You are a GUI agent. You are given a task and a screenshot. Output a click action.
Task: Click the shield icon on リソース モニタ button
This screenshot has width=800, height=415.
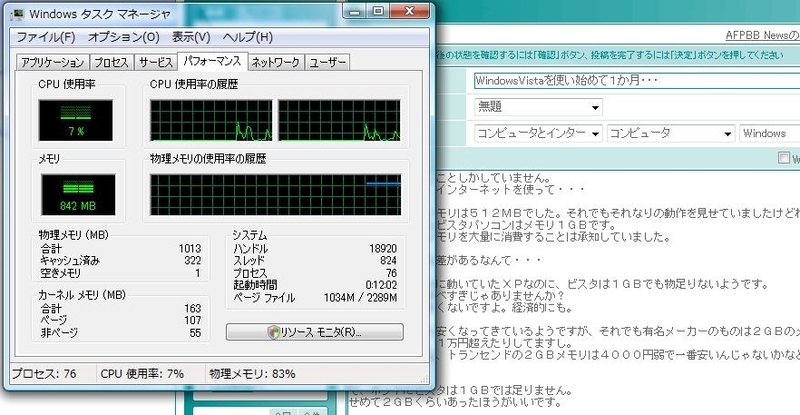273,332
